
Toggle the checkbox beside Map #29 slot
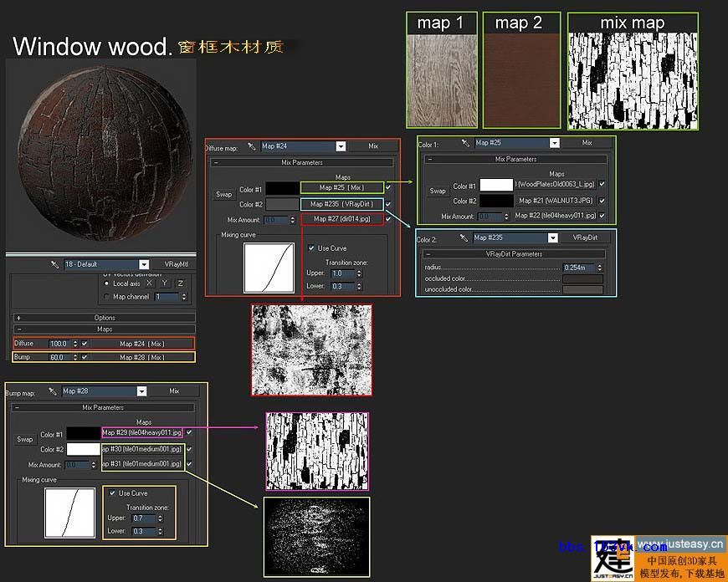tap(189, 432)
